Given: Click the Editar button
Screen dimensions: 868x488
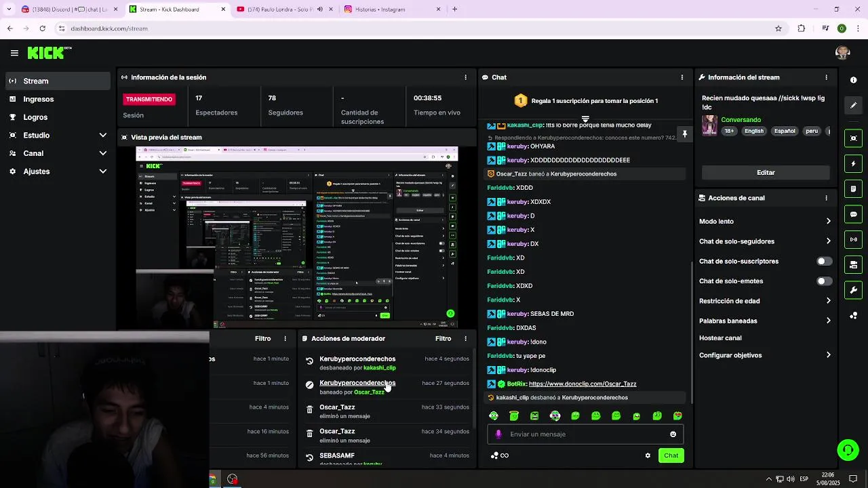Looking at the screenshot, I should (766, 172).
